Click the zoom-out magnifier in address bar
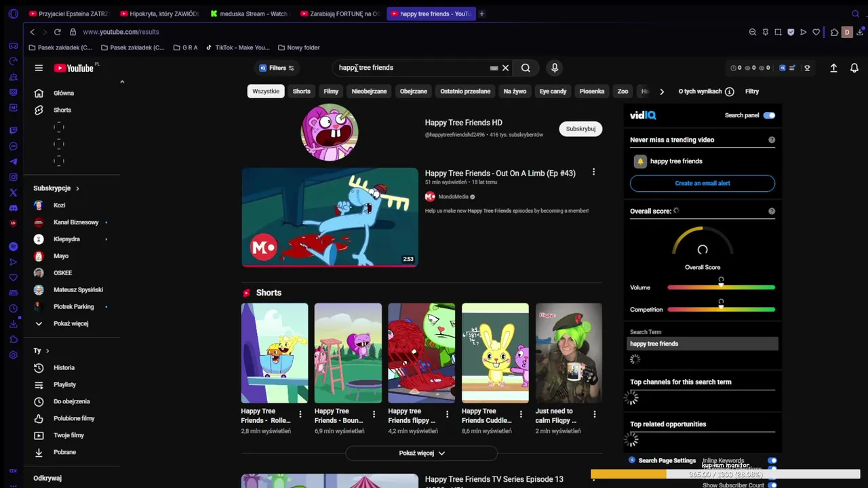The height and width of the screenshot is (488, 868). click(x=753, y=32)
